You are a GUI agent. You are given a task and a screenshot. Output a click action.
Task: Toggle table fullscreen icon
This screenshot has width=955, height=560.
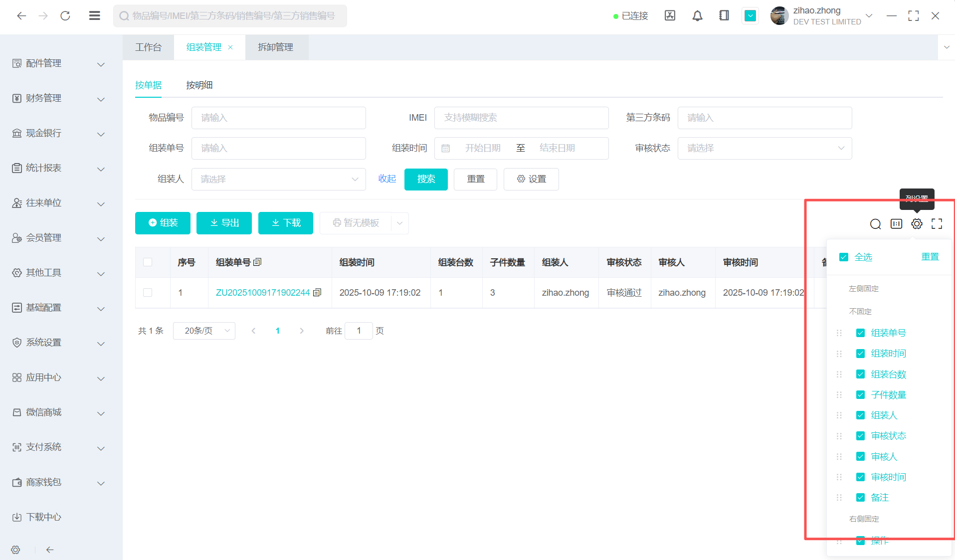[x=937, y=224]
